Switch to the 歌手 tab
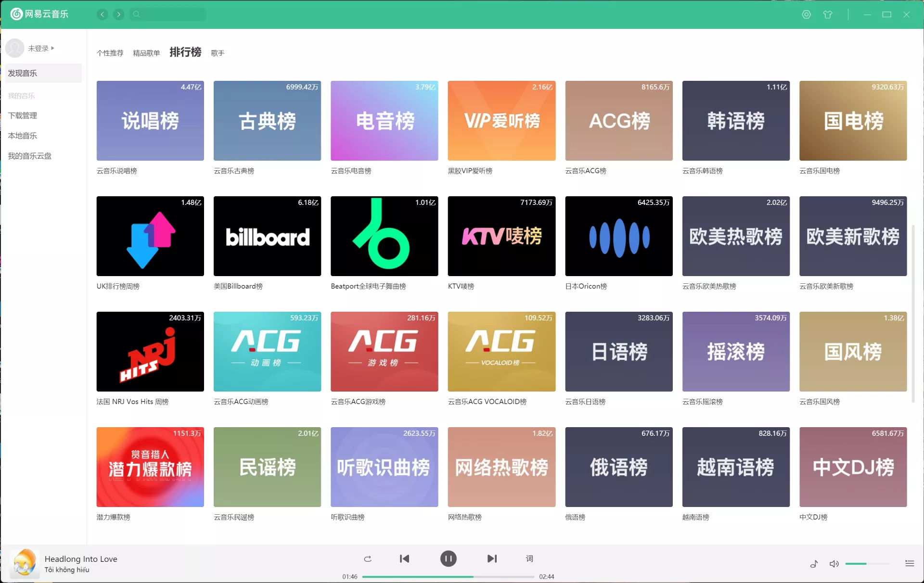The width and height of the screenshot is (924, 583). [218, 53]
